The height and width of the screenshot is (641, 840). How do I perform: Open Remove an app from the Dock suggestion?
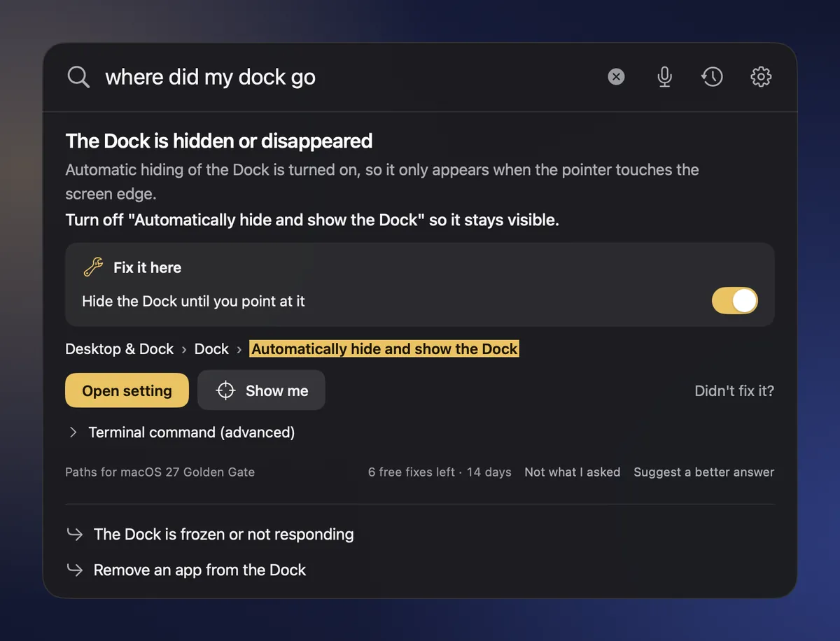tap(199, 570)
